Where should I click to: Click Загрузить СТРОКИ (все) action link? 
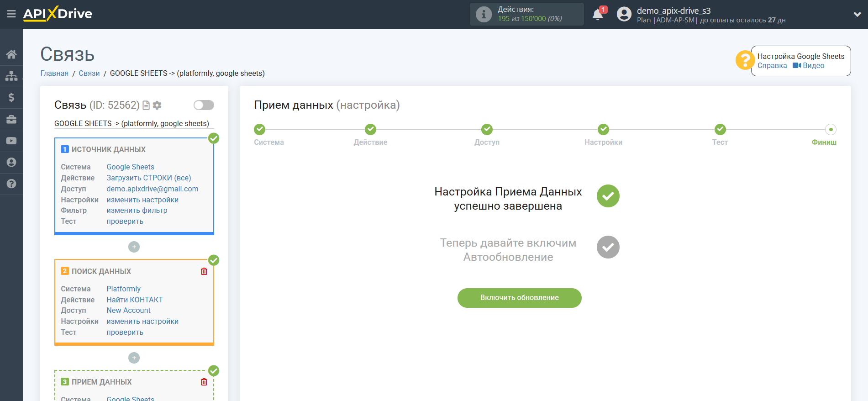[x=149, y=178]
